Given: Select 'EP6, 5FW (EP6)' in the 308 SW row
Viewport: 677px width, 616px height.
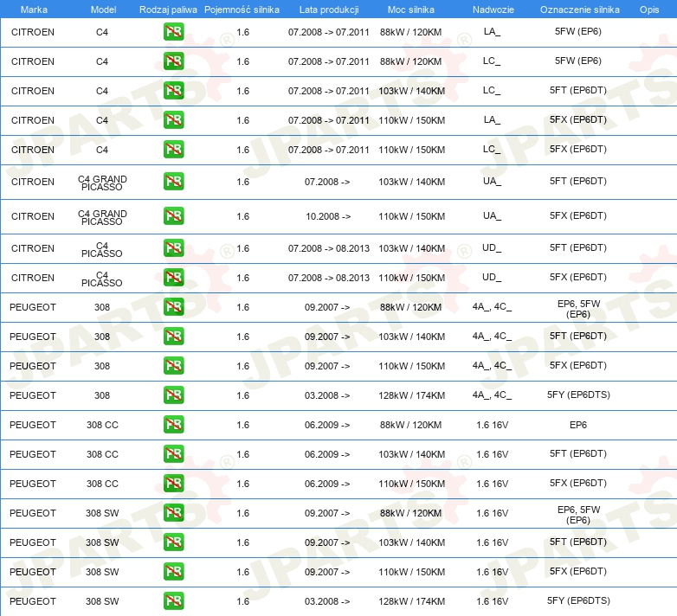Looking at the screenshot, I should (x=578, y=515).
